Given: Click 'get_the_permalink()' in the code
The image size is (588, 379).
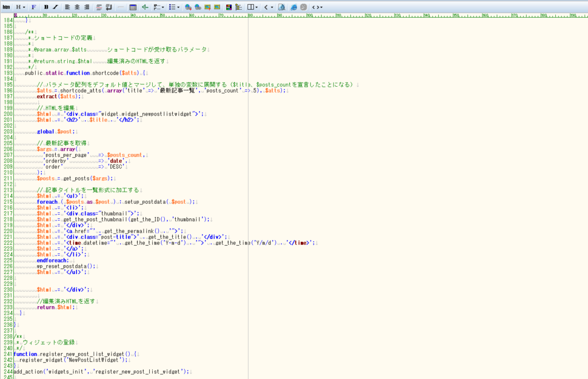Looking at the screenshot, I should point(131,231).
